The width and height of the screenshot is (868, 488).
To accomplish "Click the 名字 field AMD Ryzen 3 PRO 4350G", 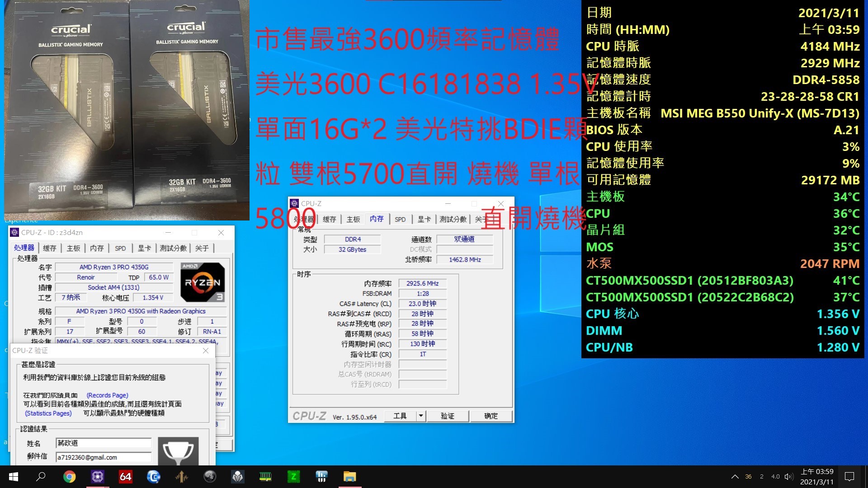I will (114, 267).
